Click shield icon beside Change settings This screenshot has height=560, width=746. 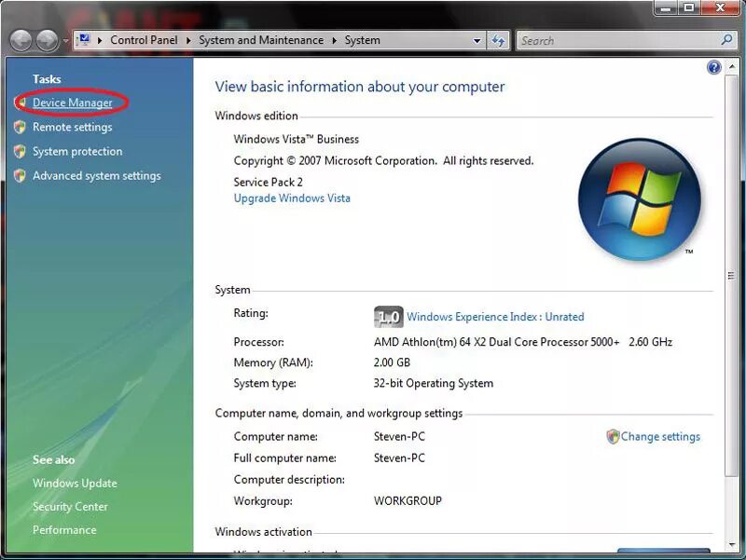[x=613, y=436]
